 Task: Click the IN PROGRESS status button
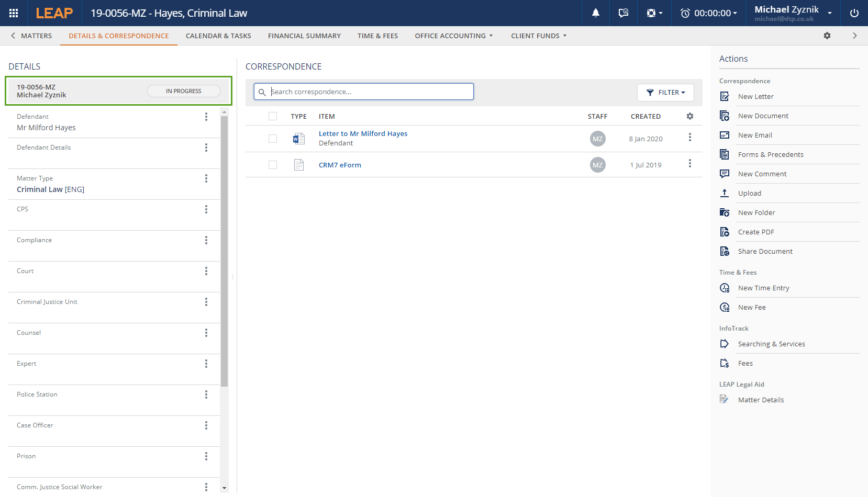click(x=183, y=91)
